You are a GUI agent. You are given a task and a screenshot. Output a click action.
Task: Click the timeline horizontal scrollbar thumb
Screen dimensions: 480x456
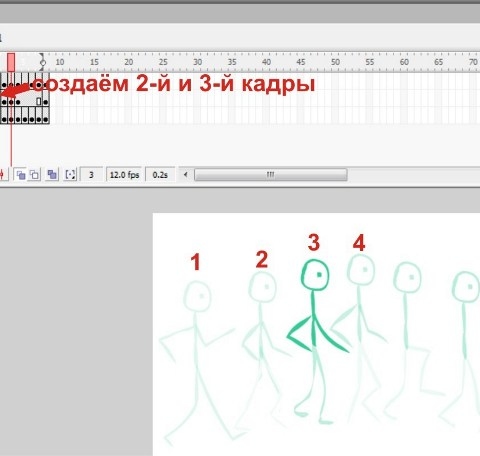pyautogui.click(x=271, y=175)
